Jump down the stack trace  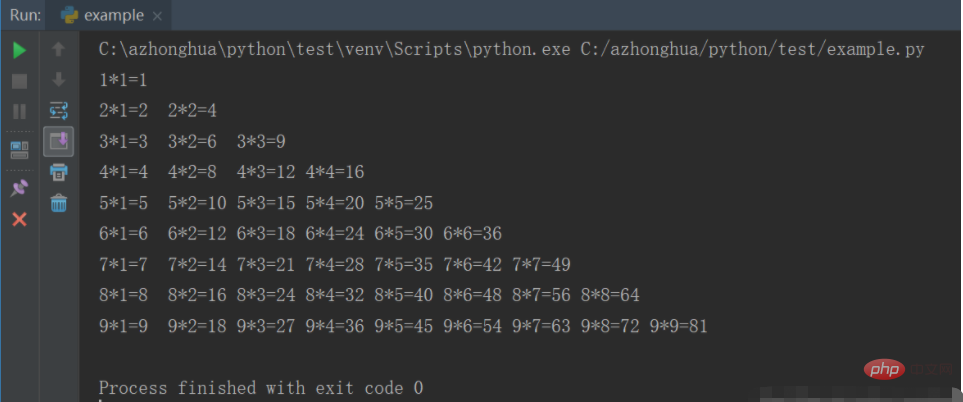click(x=58, y=80)
